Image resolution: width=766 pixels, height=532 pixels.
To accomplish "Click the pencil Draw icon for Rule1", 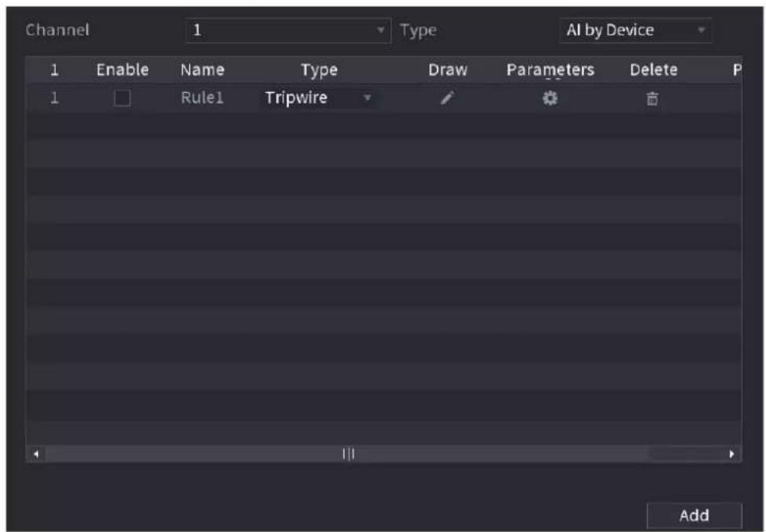I will 447,98.
